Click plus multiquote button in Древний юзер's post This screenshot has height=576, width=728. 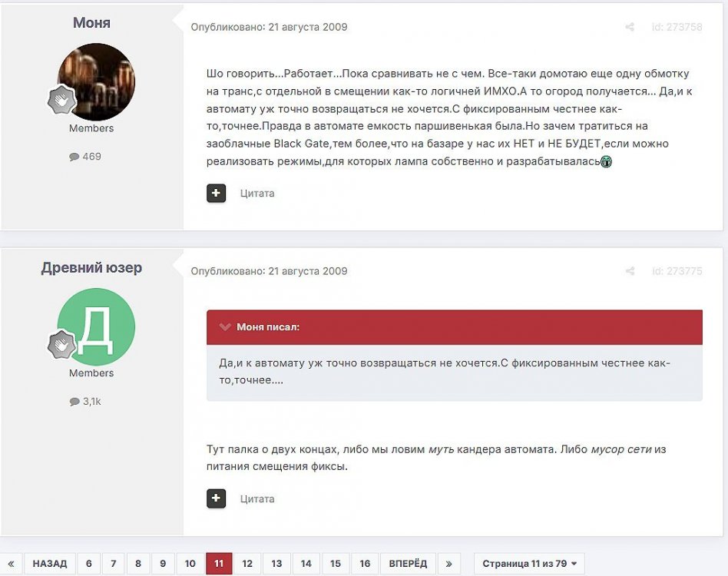tap(216, 498)
